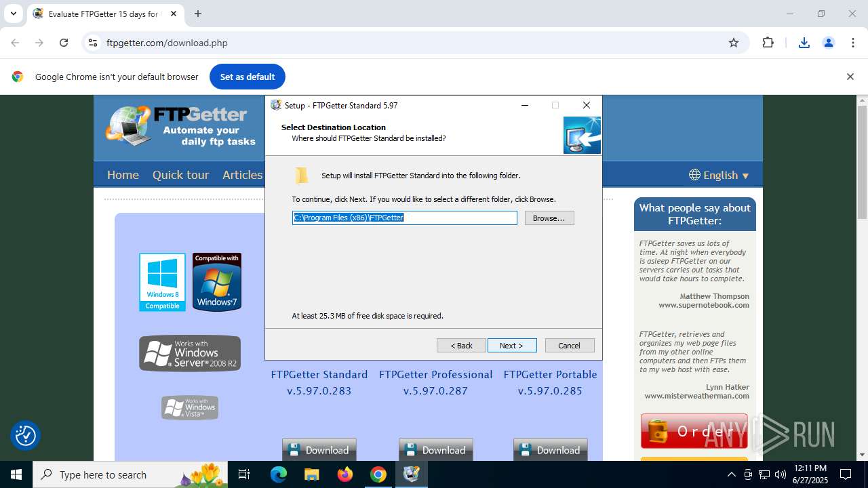The image size is (868, 488).
Task: Click the < Back button
Action: tap(461, 346)
